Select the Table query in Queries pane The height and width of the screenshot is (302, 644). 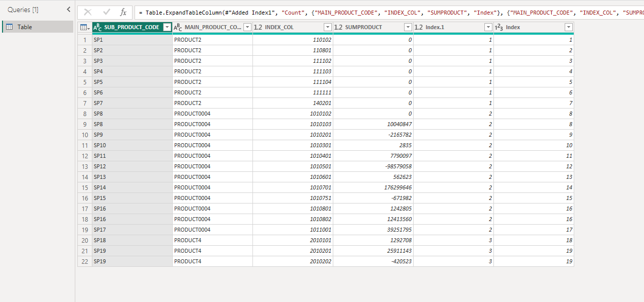[38, 27]
